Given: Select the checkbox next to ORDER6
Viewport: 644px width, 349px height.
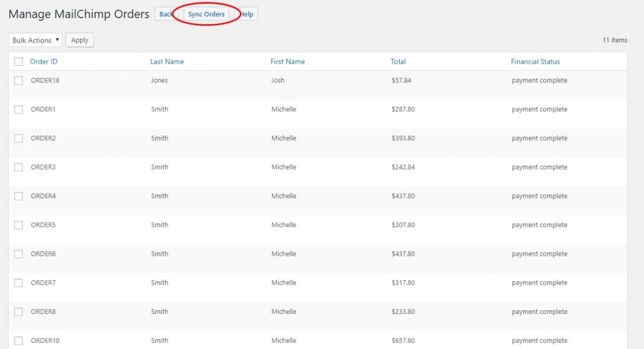Looking at the screenshot, I should (19, 254).
